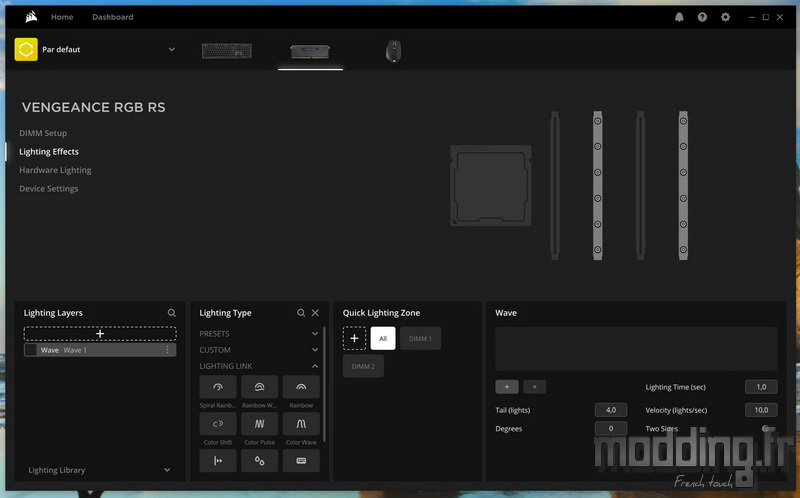Select the mouse device thumbnail

click(x=393, y=51)
